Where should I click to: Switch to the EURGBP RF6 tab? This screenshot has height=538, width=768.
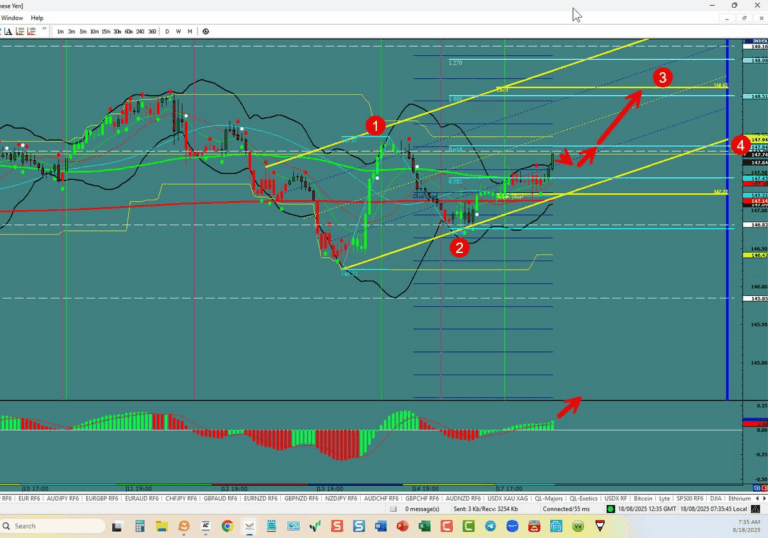pyautogui.click(x=102, y=498)
